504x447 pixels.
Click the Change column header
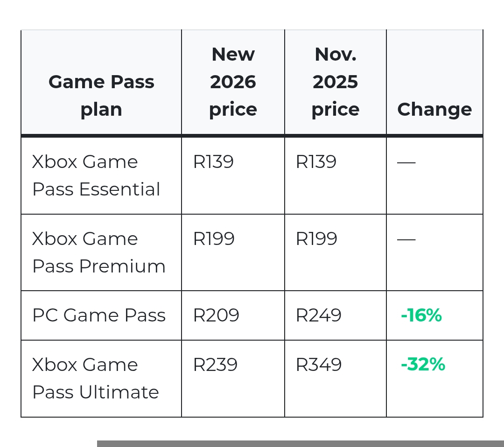[434, 109]
